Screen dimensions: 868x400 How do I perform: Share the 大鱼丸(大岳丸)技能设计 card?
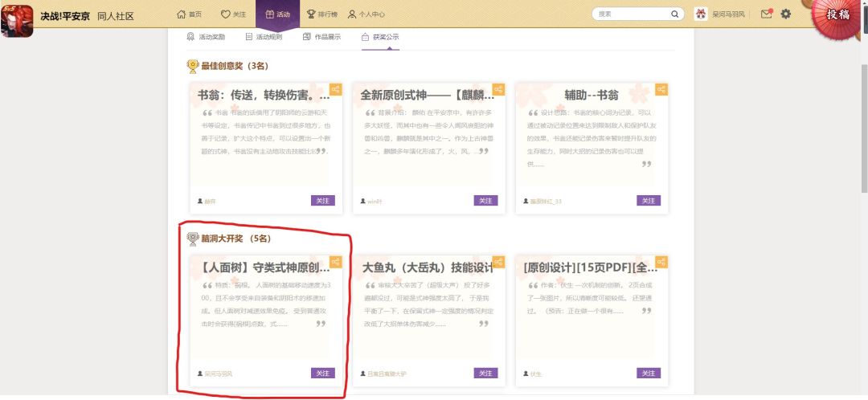pyautogui.click(x=499, y=262)
